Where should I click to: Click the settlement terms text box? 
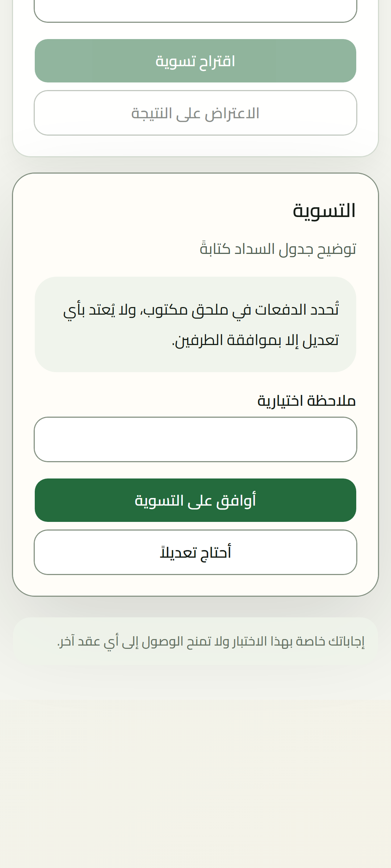point(195,324)
